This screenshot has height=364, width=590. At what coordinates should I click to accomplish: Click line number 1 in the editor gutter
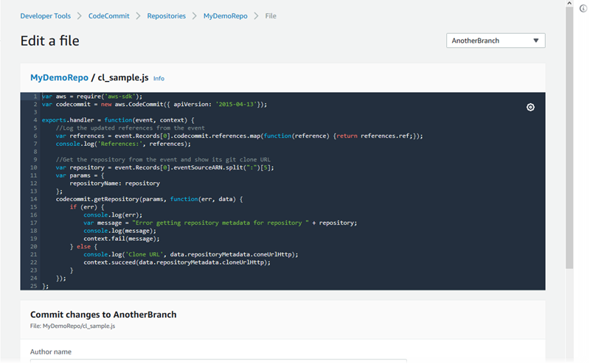click(x=34, y=97)
